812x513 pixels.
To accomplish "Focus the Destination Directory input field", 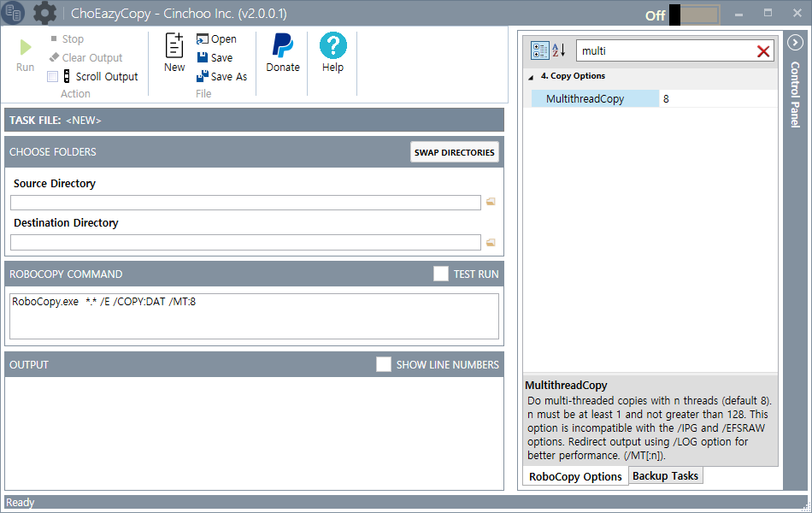I will tap(245, 242).
